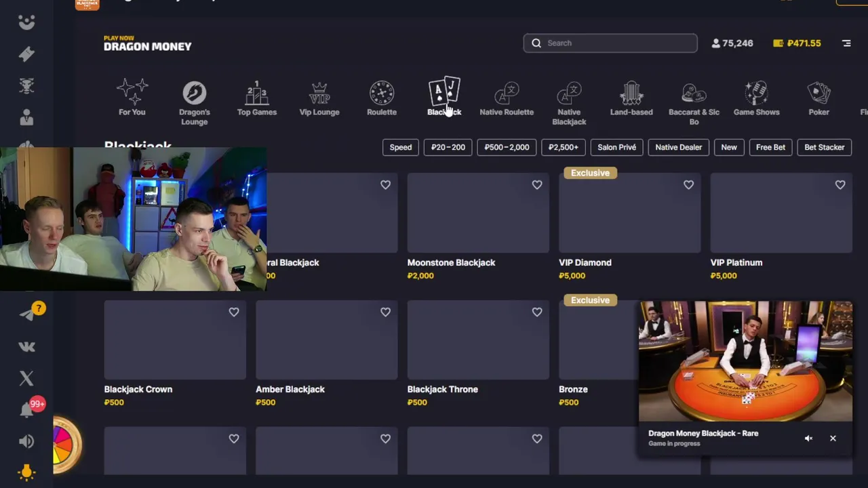868x488 pixels.
Task: Open the Dragon Money Blackjack live video preview
Action: tap(745, 361)
